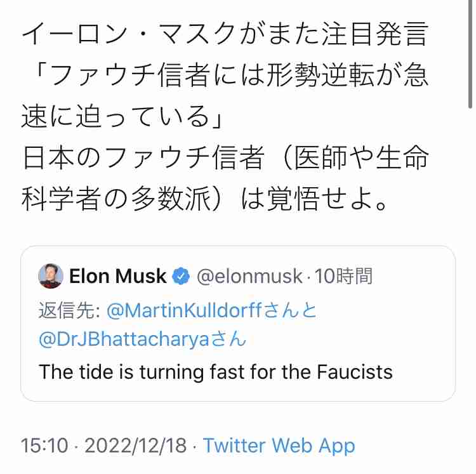The image size is (476, 474).
Task: Open quoted text "The tide is turning fast"
Action: 216,371
